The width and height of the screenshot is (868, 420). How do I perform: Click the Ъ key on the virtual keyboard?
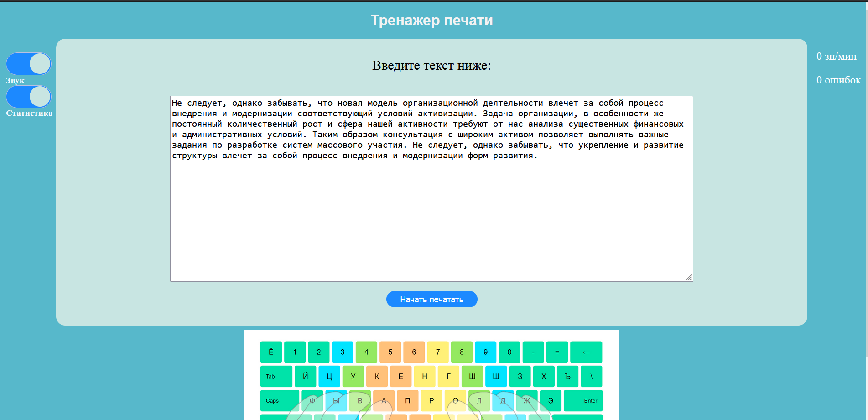[567, 376]
